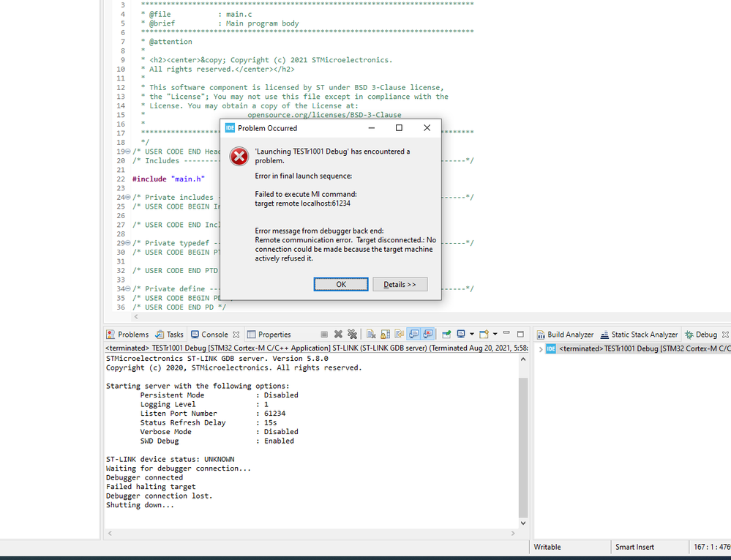
Task: Click 'Debugger connection lost.' console line
Action: 159,496
